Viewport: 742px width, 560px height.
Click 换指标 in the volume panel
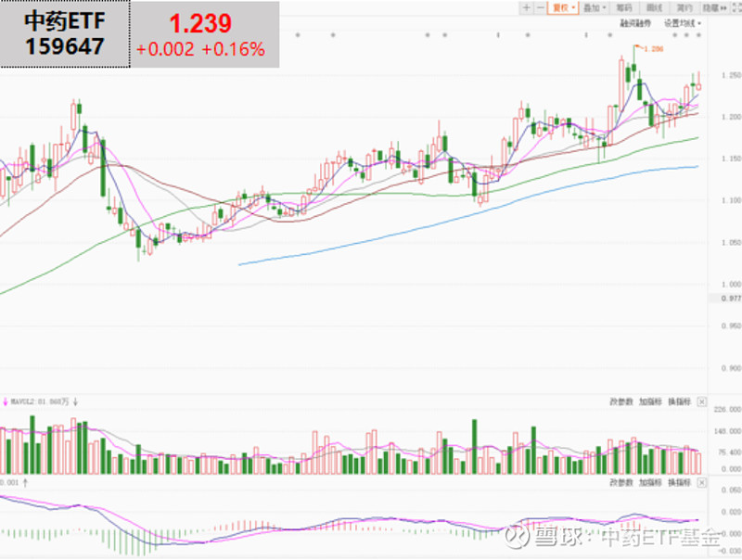pos(680,401)
